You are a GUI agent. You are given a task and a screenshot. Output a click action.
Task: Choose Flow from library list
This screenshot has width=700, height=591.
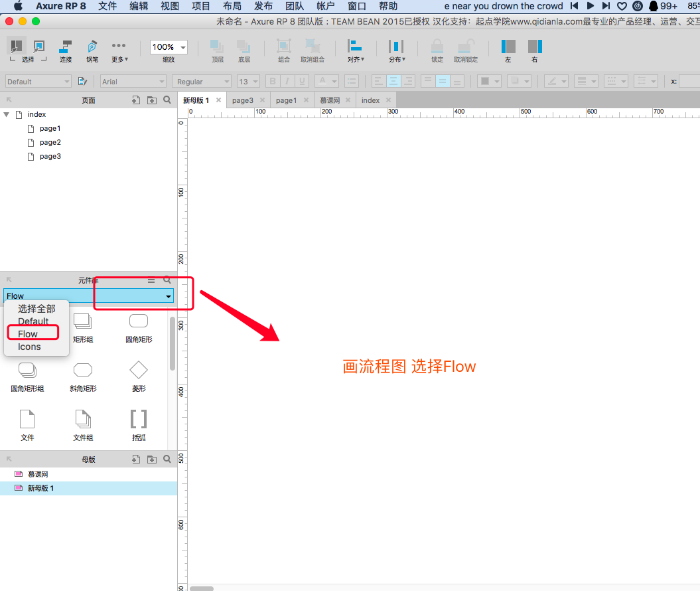[28, 334]
